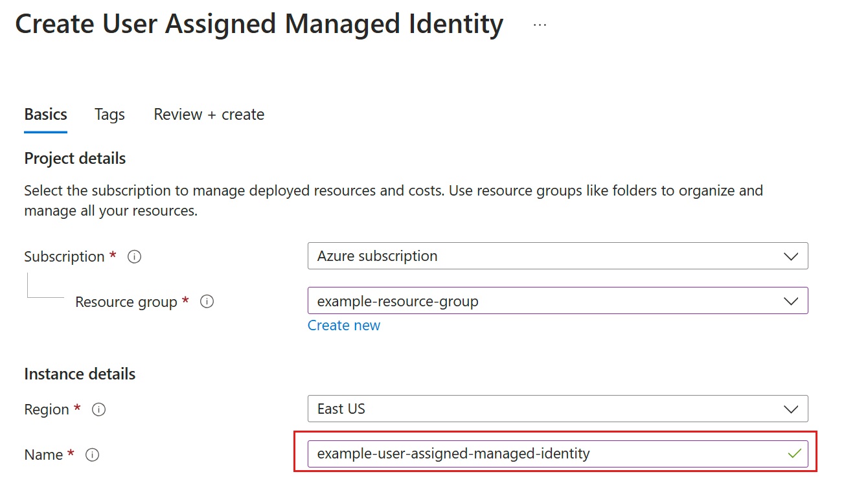Select the Basics tab
Image resolution: width=868 pixels, height=485 pixels.
pos(45,115)
